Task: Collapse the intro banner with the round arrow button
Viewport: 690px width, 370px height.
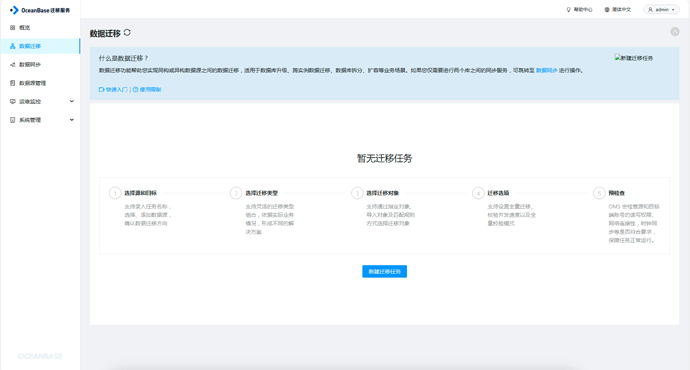Action: pyautogui.click(x=675, y=32)
